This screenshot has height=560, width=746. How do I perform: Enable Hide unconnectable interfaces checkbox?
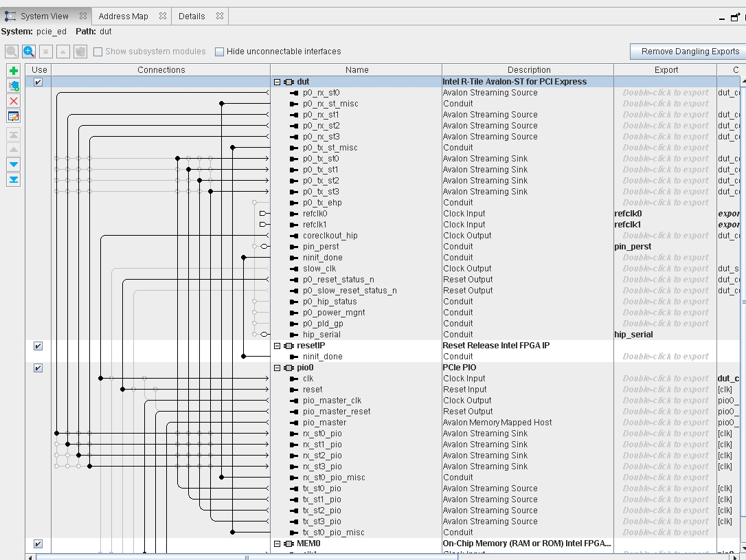[x=220, y=52]
